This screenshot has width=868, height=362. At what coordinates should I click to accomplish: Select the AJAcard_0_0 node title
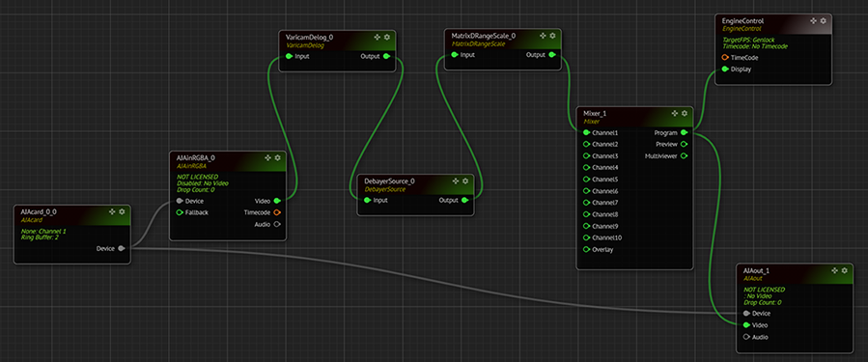[x=39, y=211]
